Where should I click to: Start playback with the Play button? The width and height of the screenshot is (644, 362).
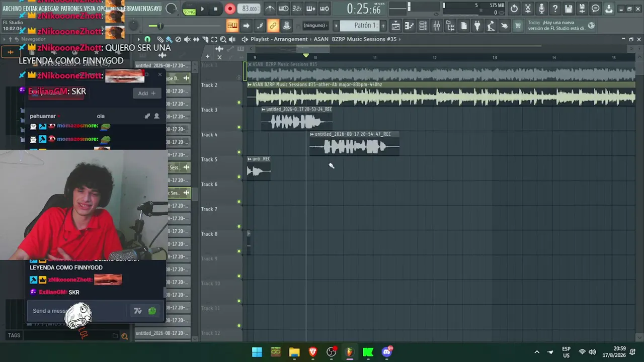coord(202,9)
